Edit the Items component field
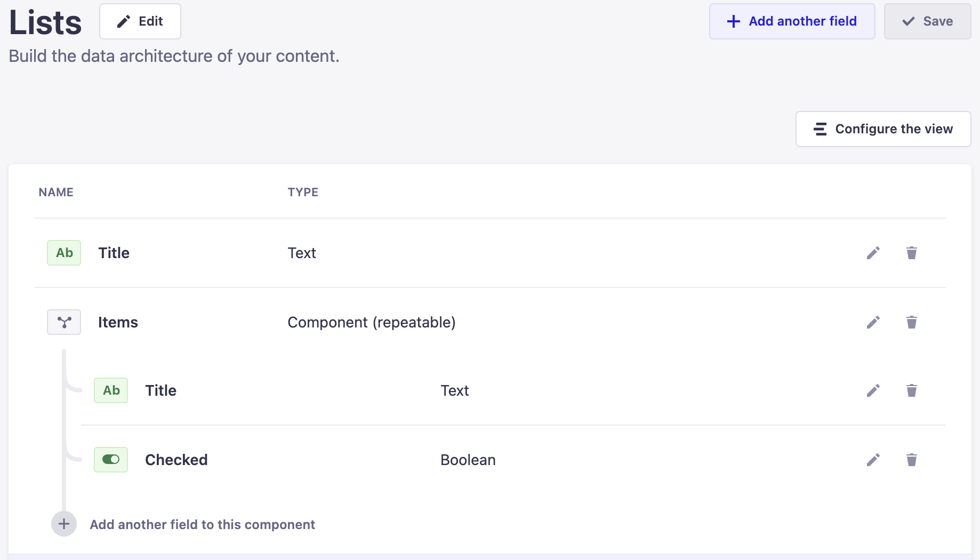Screen dimensions: 980x560 tap(873, 322)
